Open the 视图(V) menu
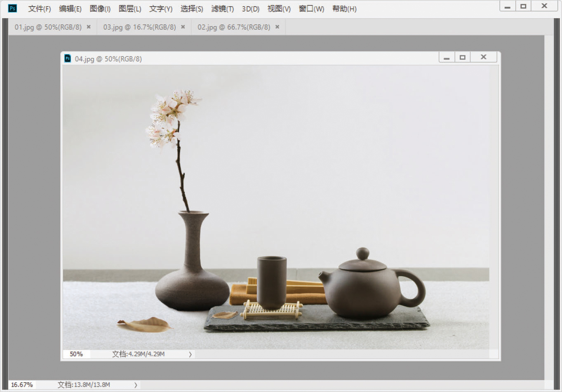Viewport: 562px width, 392px height. 279,9
